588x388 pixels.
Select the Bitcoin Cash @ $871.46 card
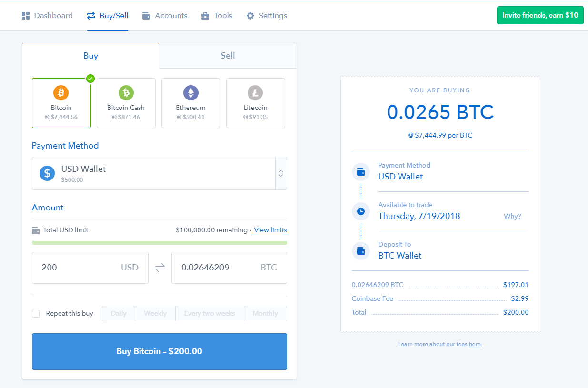tap(126, 103)
